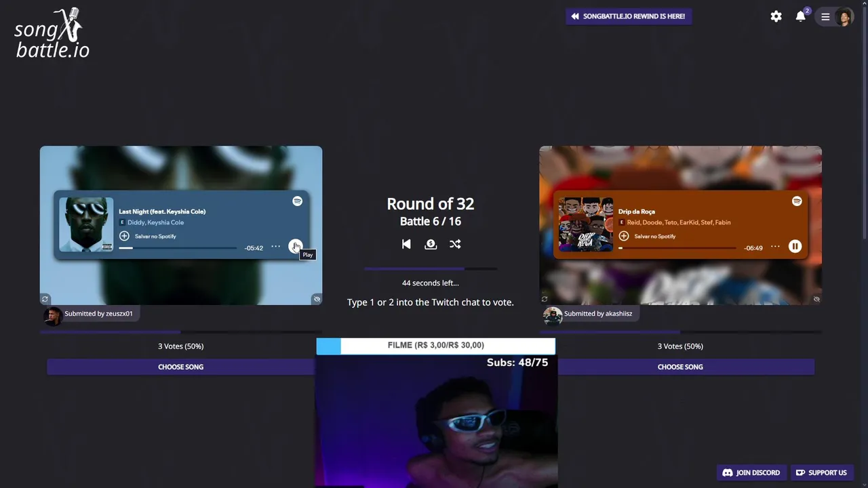Refresh the Drip da Roça embed
This screenshot has width=868, height=488.
point(545,299)
